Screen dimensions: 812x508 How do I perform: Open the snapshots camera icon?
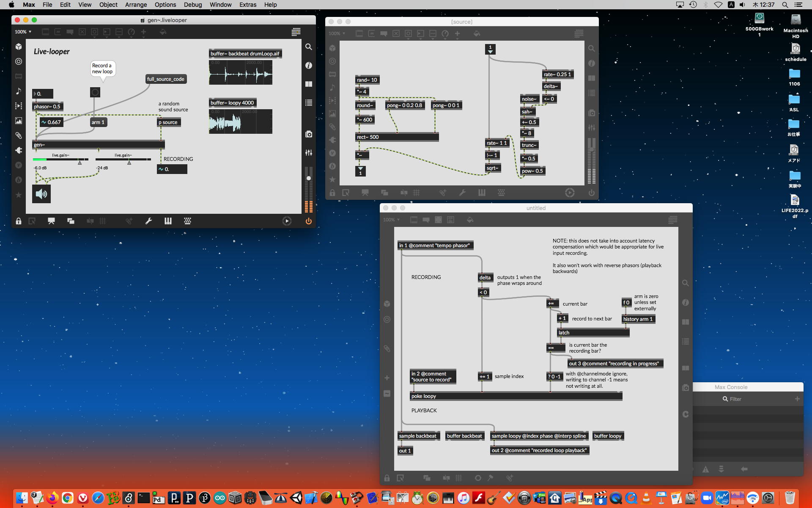point(309,134)
